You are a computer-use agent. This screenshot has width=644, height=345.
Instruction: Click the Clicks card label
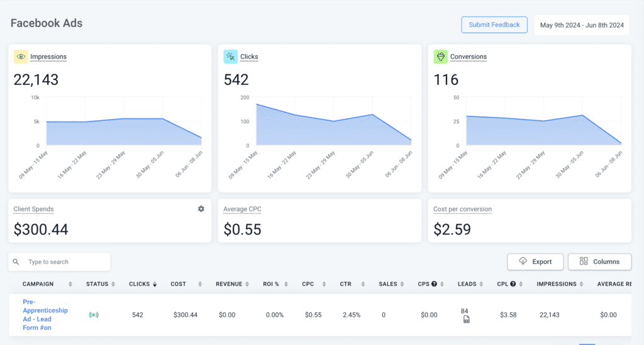click(249, 57)
